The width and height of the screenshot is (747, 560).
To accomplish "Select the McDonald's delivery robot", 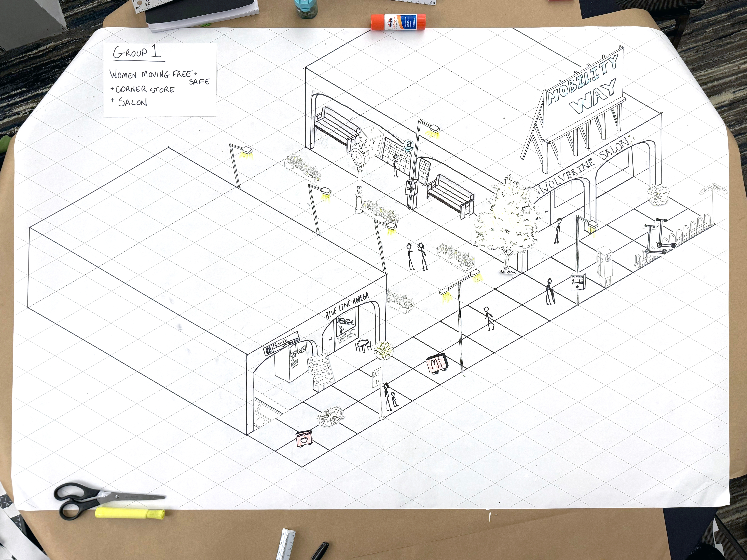I will (x=437, y=364).
